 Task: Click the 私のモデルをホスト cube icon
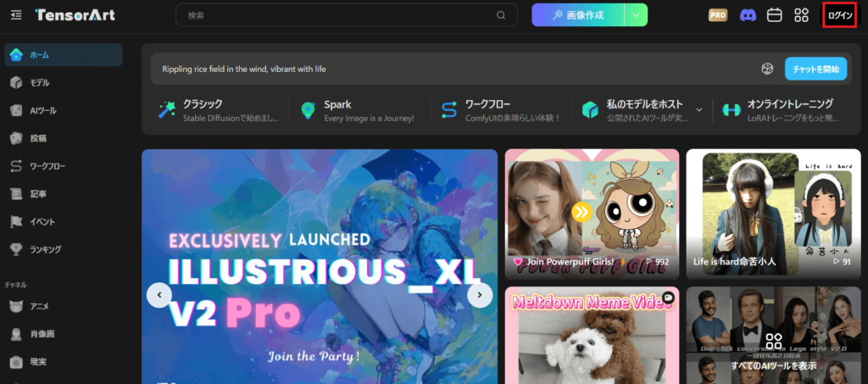[590, 109]
